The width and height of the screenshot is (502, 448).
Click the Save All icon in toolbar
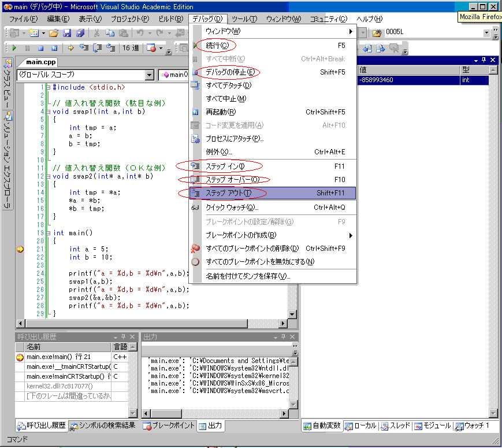80,33
